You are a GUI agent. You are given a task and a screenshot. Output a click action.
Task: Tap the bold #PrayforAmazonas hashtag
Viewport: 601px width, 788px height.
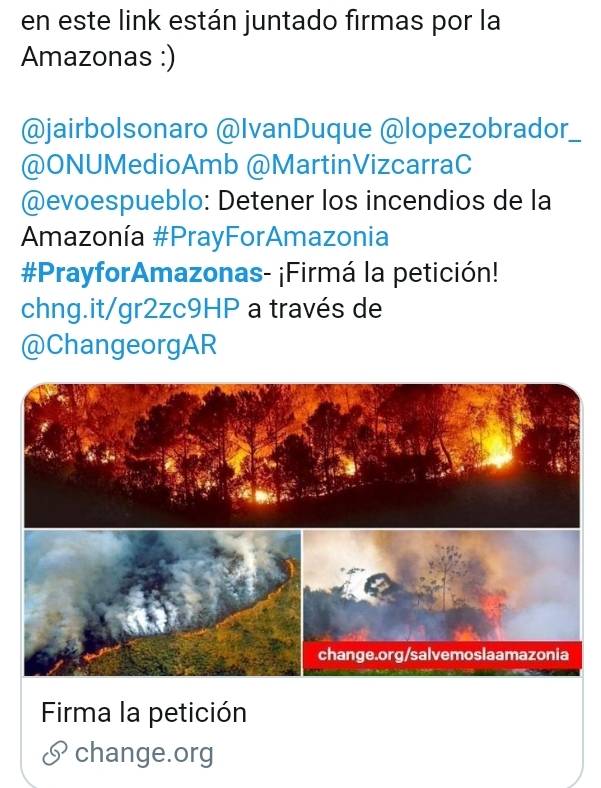142,273
